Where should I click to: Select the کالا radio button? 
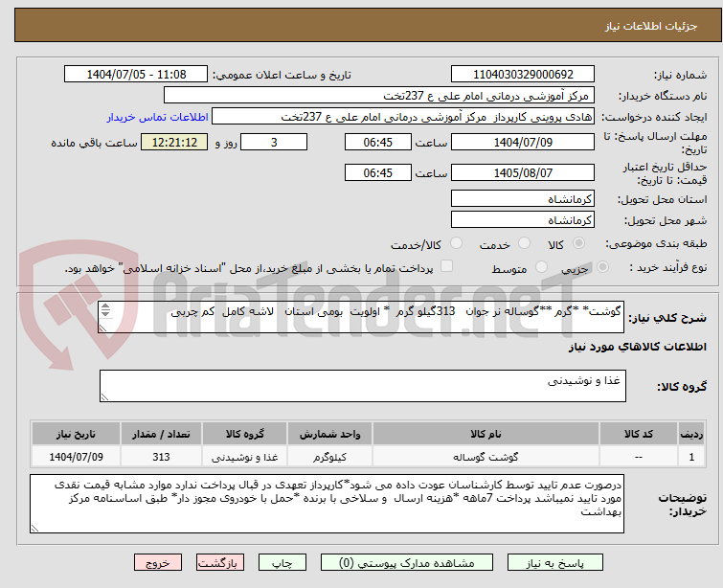coord(578,243)
